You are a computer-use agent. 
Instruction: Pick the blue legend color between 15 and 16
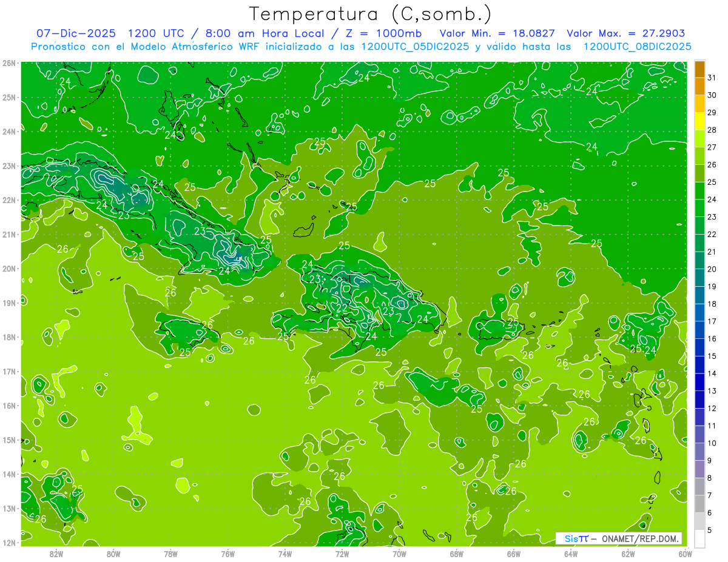(699, 347)
